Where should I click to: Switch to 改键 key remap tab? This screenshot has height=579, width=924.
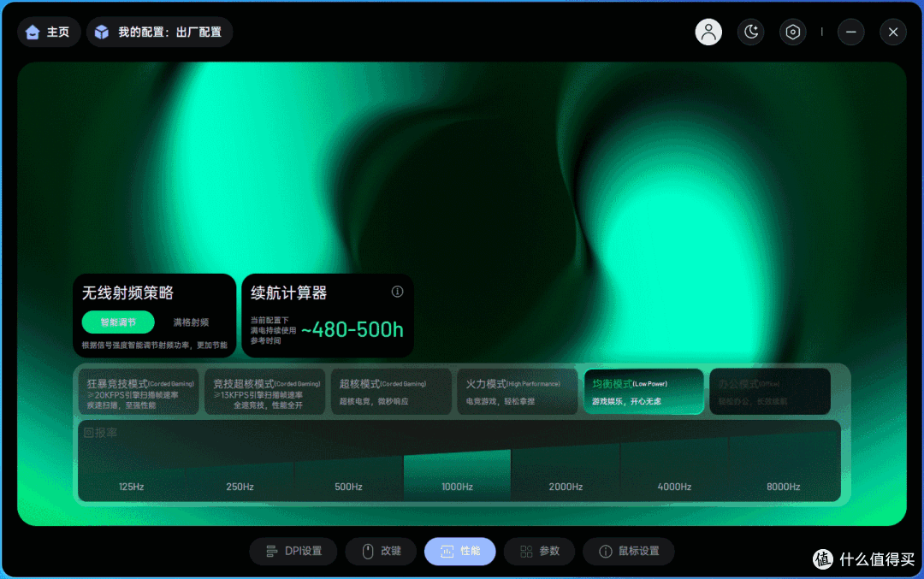pyautogui.click(x=382, y=552)
